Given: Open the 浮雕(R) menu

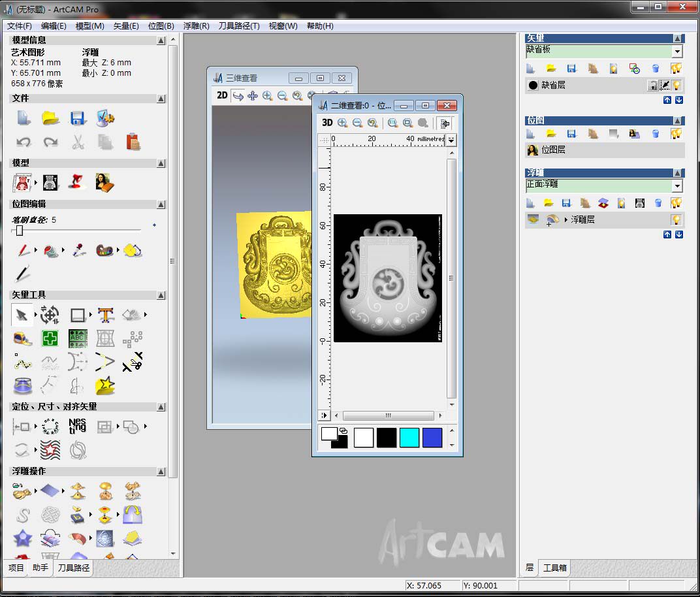Looking at the screenshot, I should click(196, 26).
